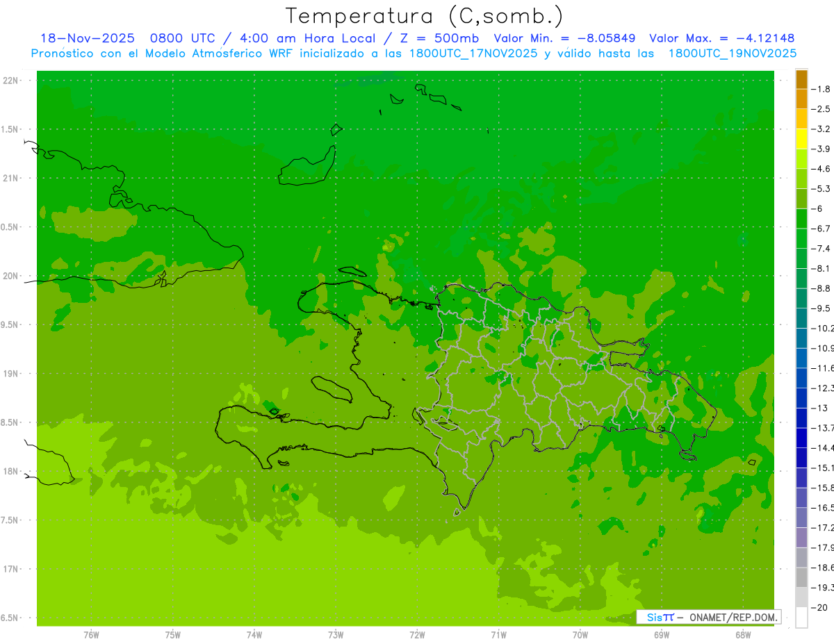Click the '-2.5' color bar label
Screen dimensions: 834x644
(x=821, y=109)
